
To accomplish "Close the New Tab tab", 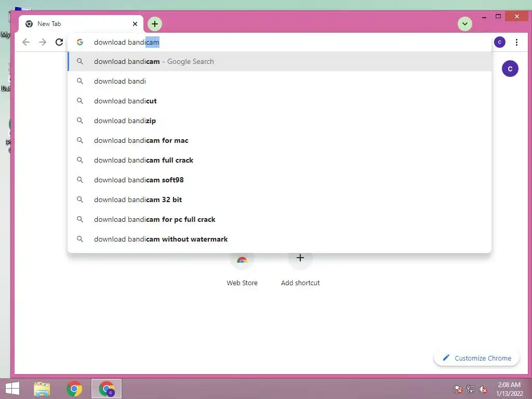I will (135, 24).
